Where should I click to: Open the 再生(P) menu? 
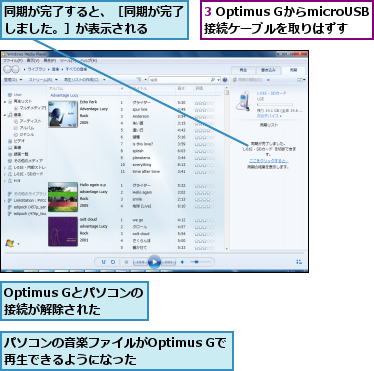pos(50,61)
